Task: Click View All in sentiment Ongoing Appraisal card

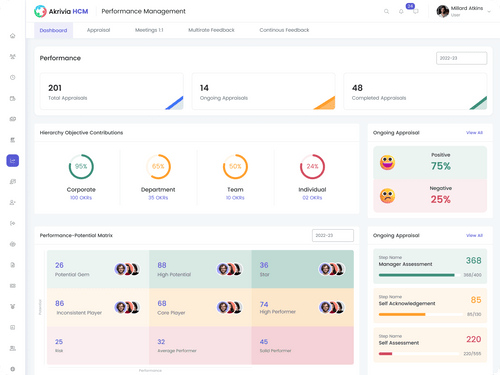Action: coord(474,133)
